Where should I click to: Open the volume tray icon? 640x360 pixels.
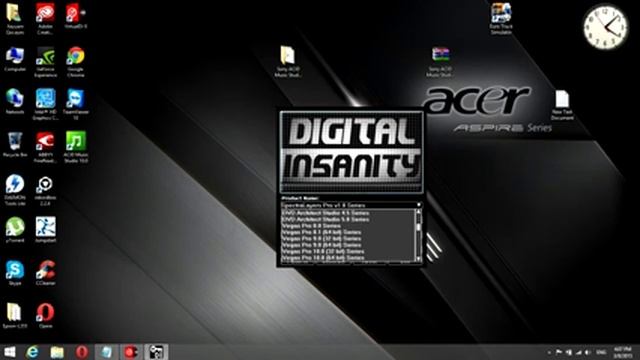(x=587, y=352)
